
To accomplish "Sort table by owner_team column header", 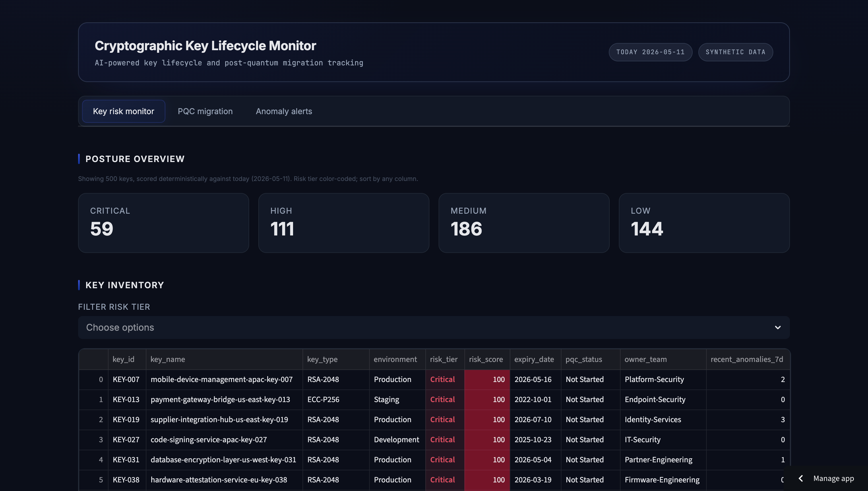I will (663, 359).
